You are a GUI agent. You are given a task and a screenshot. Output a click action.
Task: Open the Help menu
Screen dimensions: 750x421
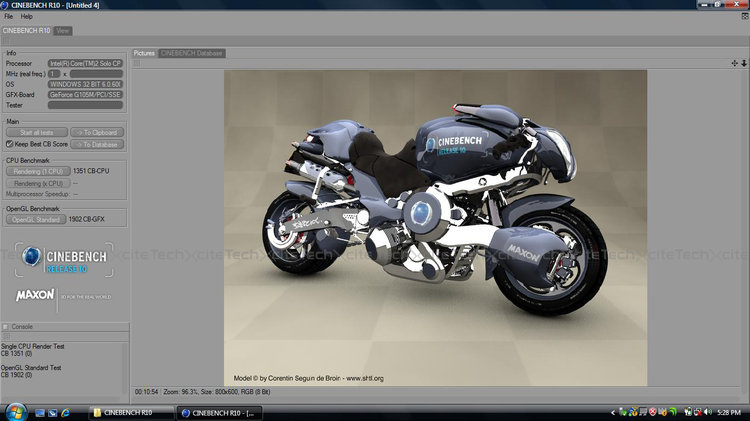tap(26, 16)
